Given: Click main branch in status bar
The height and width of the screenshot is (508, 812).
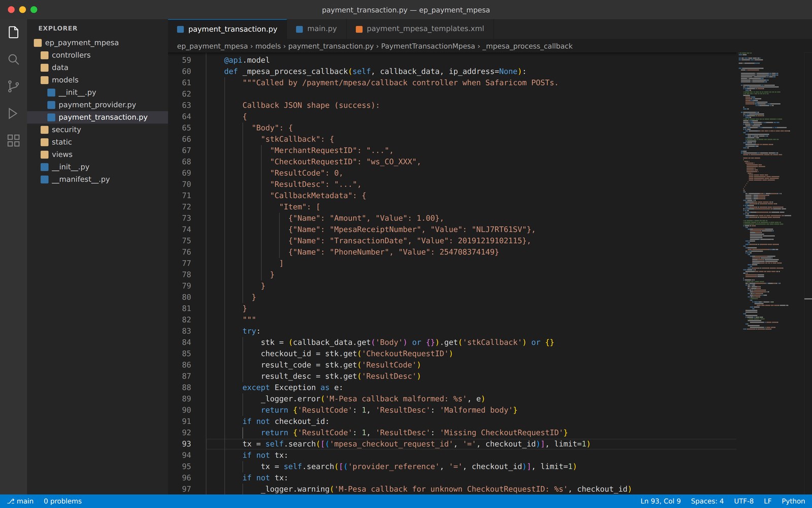Looking at the screenshot, I should (20, 501).
